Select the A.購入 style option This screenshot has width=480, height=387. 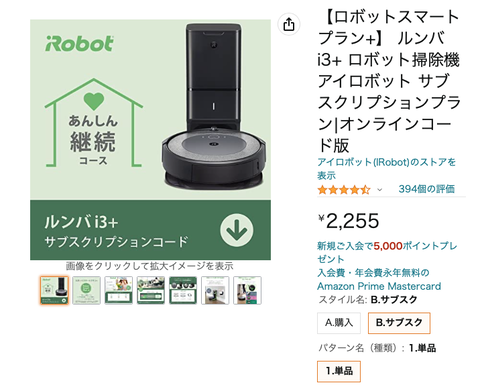coord(339,323)
